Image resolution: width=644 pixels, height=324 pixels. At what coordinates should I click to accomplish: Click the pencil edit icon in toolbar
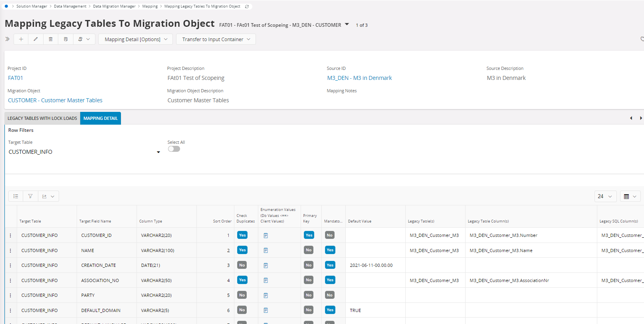pyautogui.click(x=36, y=39)
